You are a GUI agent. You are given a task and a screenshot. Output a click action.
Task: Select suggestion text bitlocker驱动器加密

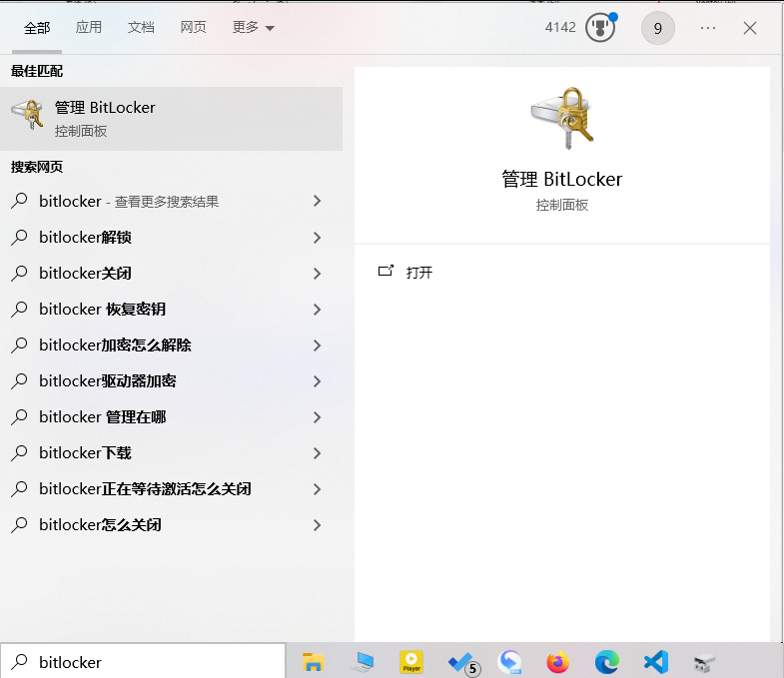108,381
